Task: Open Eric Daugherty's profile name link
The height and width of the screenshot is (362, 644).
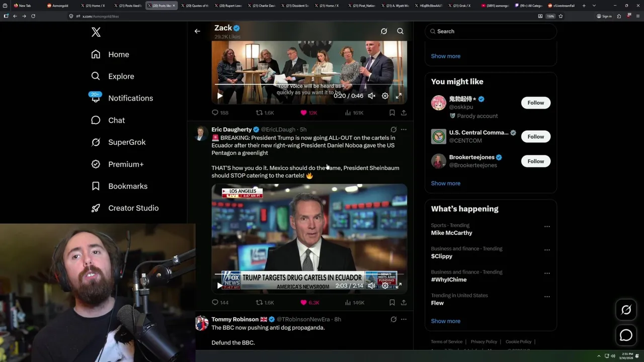Action: [231, 129]
